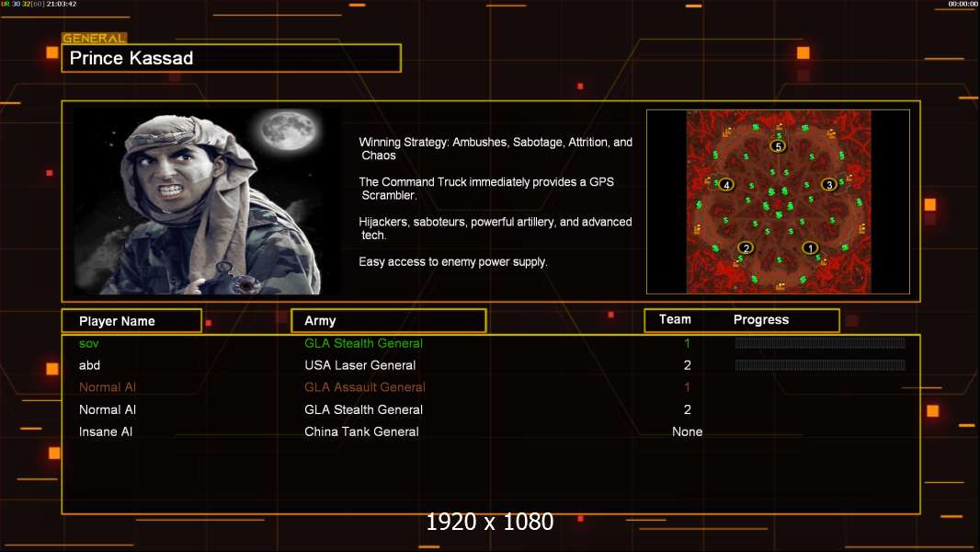Click sov's green team number 1

coord(687,343)
